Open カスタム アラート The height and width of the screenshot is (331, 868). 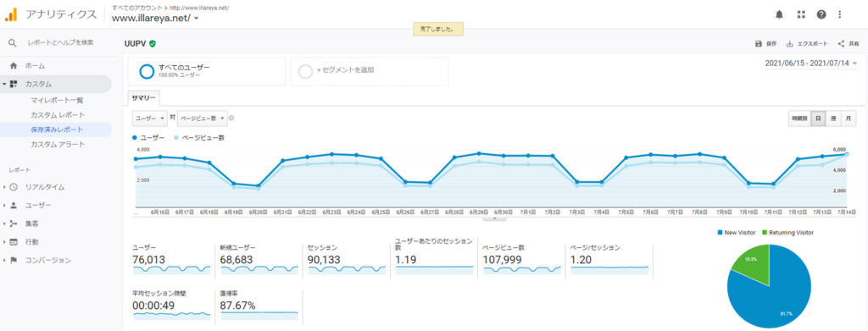click(58, 144)
